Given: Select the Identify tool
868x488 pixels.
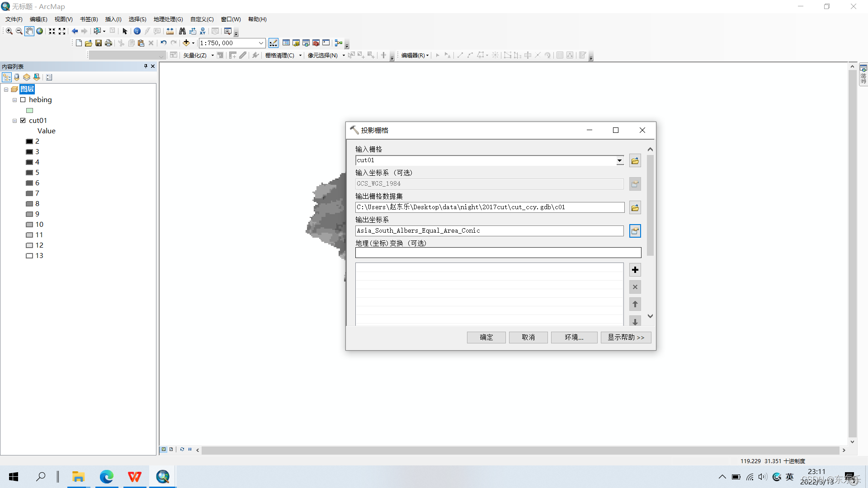Looking at the screenshot, I should [137, 31].
